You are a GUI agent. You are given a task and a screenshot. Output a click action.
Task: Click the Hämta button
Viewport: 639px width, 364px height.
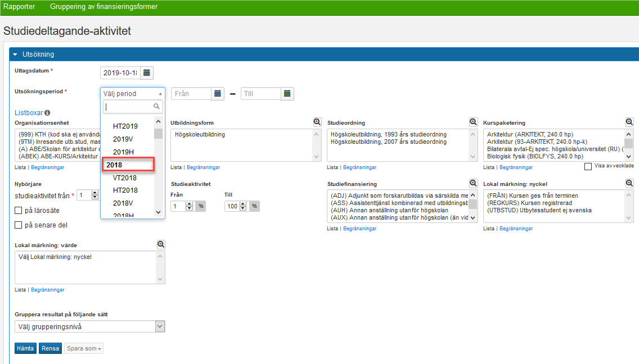(25, 348)
